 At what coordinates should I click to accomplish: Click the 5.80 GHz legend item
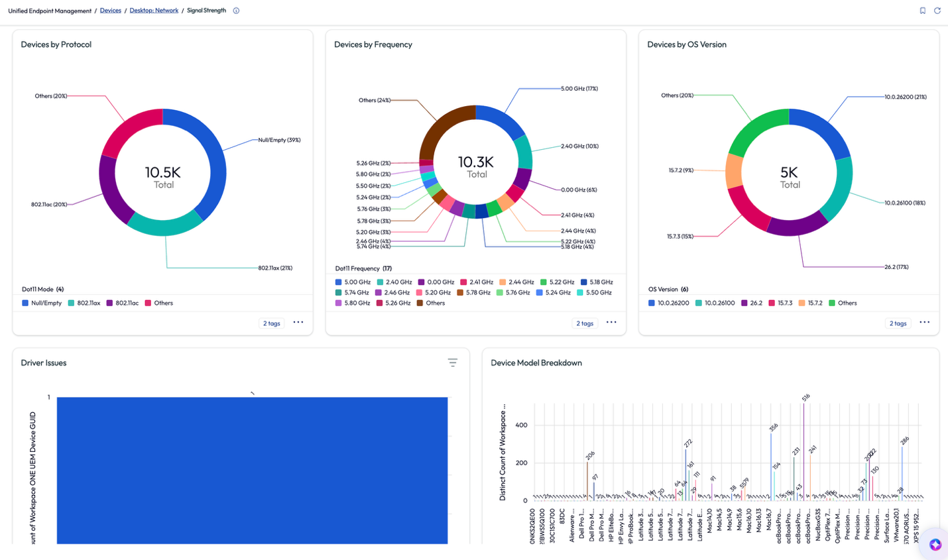(353, 303)
